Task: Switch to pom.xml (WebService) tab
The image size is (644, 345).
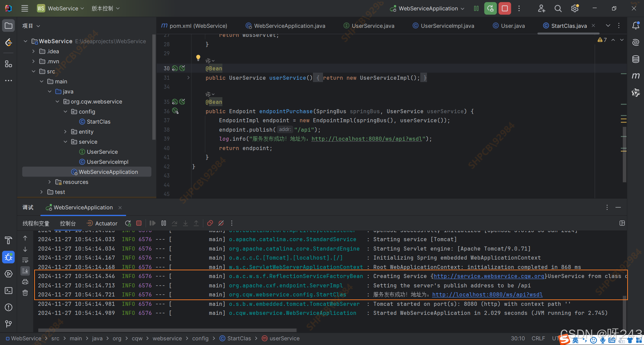Action: 194,26
